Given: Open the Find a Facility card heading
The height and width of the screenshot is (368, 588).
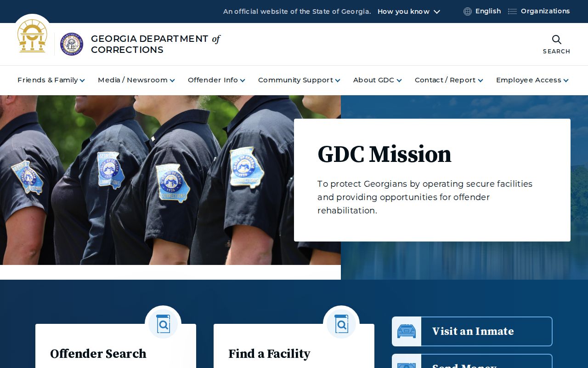Looking at the screenshot, I should point(269,354).
